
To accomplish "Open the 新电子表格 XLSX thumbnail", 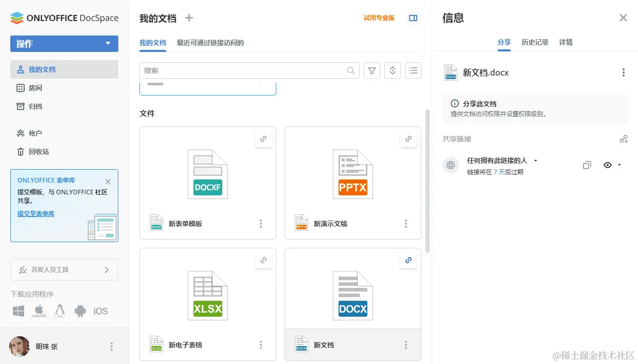I will tap(208, 296).
